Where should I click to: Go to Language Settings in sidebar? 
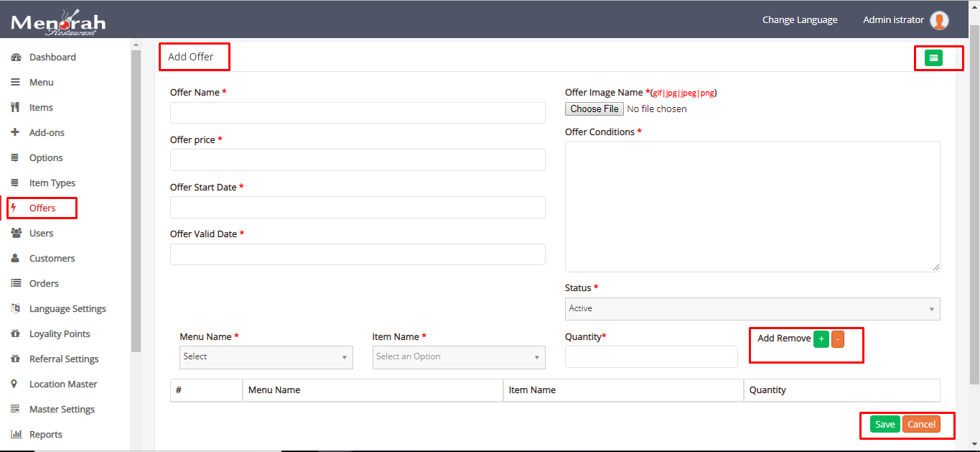coord(67,309)
